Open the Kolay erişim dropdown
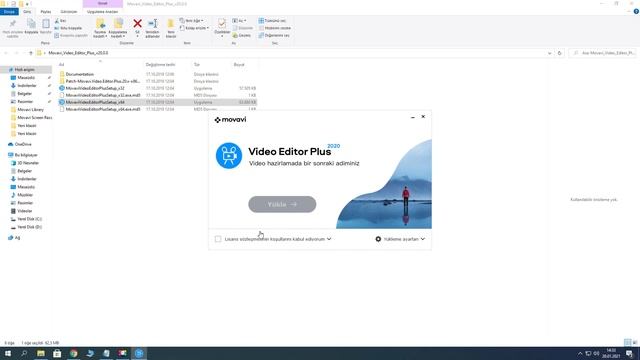 click(194, 28)
